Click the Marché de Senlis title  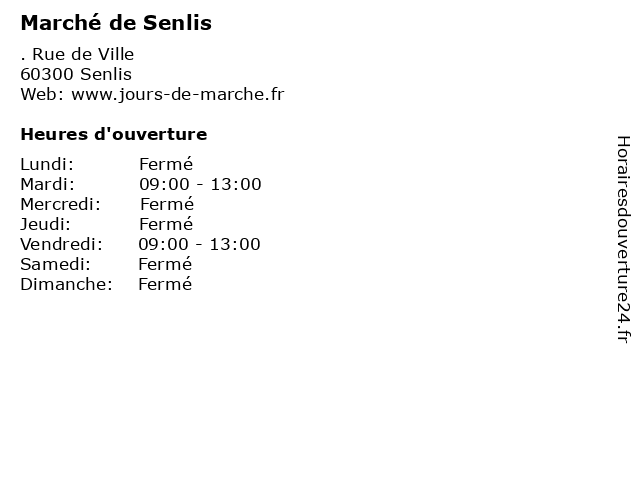(116, 22)
